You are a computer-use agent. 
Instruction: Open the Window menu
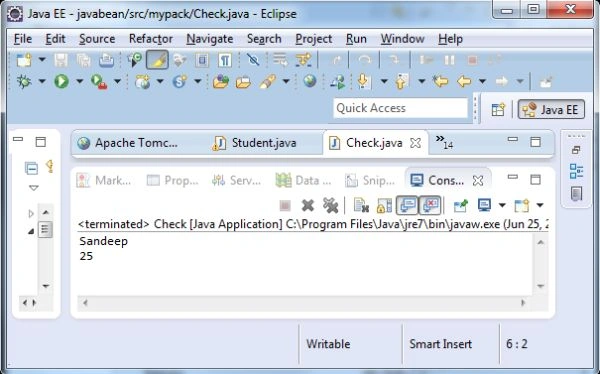tap(402, 39)
